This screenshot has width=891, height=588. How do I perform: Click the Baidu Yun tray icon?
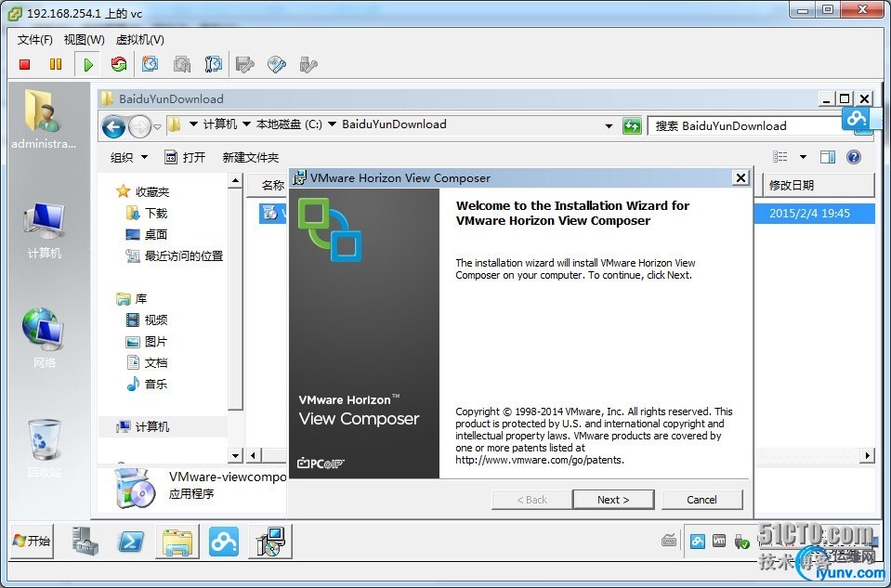coord(697,542)
